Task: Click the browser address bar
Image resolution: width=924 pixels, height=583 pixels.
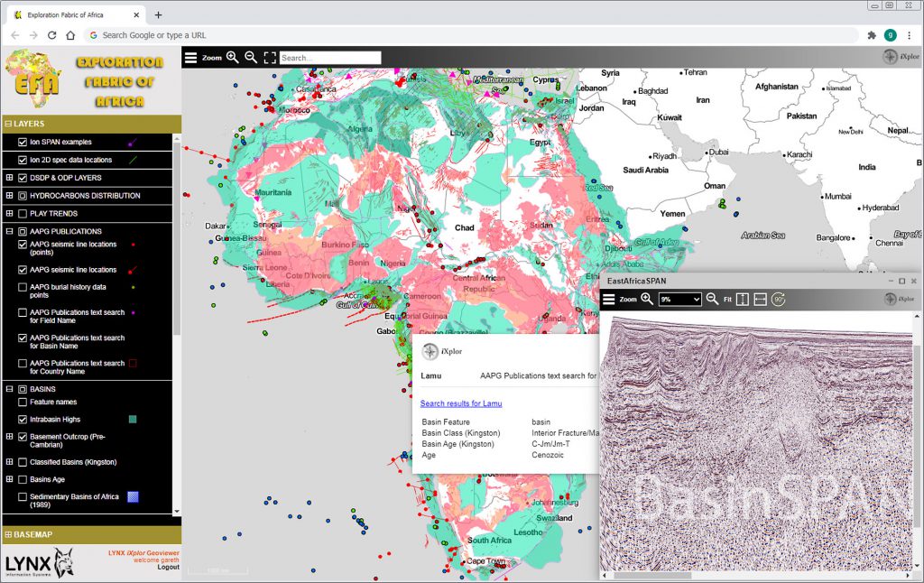Action: point(471,35)
